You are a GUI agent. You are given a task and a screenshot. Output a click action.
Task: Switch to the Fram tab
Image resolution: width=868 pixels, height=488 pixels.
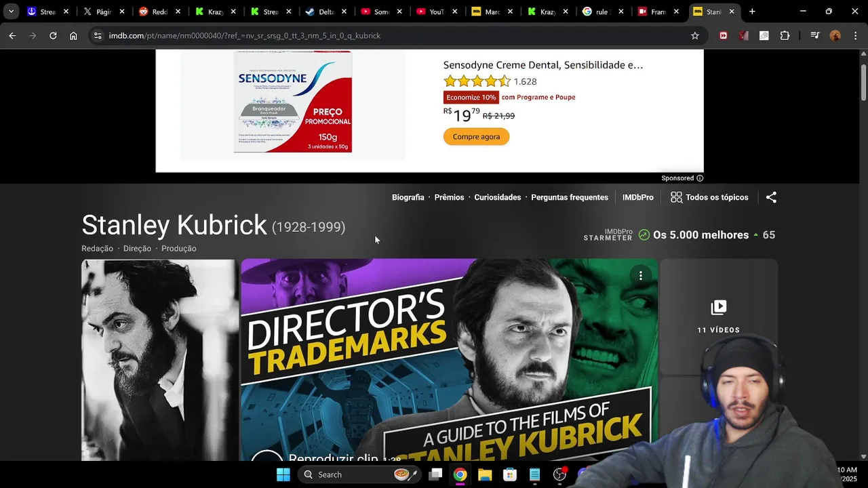coord(659,12)
